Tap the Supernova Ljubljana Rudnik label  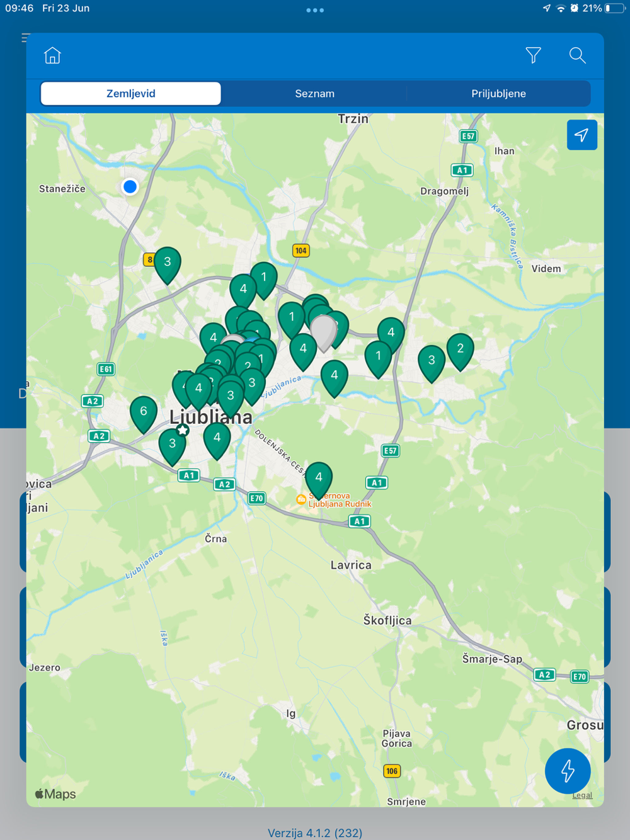point(340,500)
